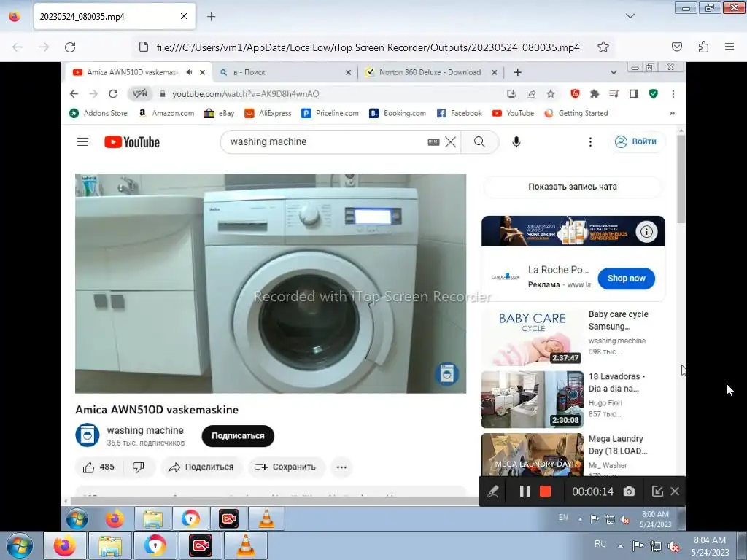This screenshot has height=560, width=747.
Task: Open the 18 Lavadoras video thumbnail
Action: [x=532, y=400]
